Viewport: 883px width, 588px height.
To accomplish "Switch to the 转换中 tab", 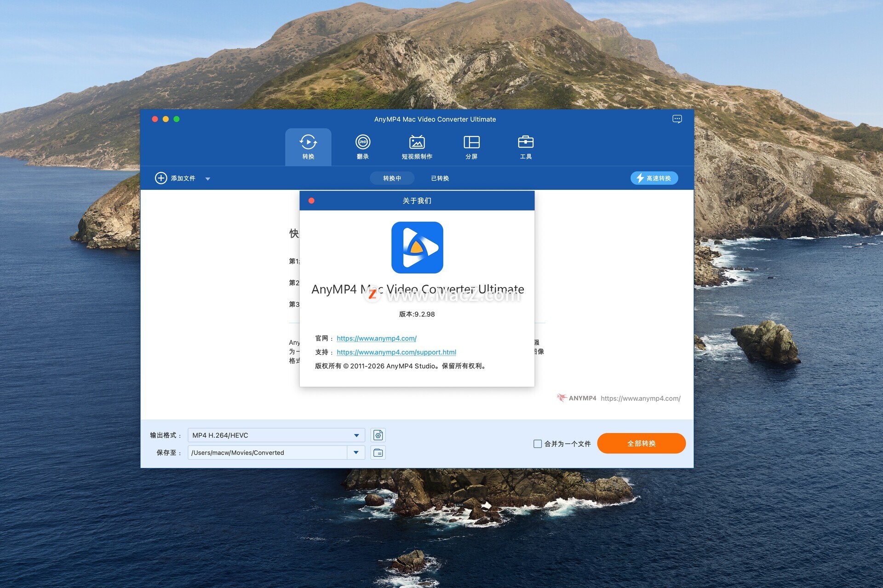I will [x=392, y=178].
